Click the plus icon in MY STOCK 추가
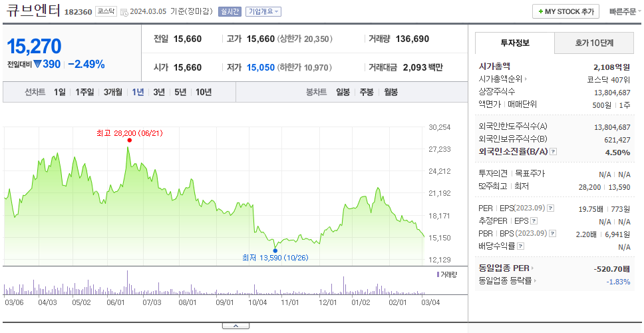Viewport: 644px width, 333px height. click(x=541, y=11)
